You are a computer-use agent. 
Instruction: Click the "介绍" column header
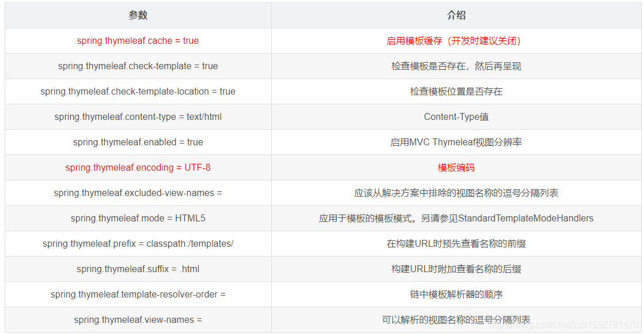coord(457,15)
